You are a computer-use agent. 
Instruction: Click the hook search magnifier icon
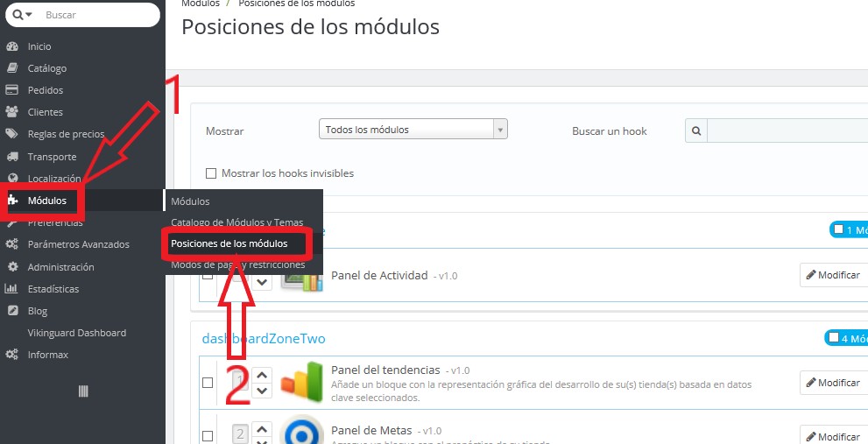(696, 131)
